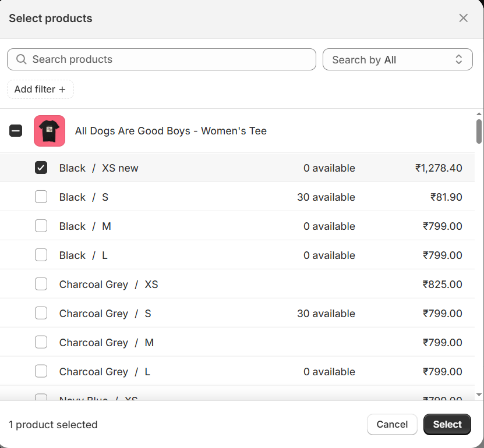
Task: Click the Charcoal Grey / S row label
Action: click(105, 314)
